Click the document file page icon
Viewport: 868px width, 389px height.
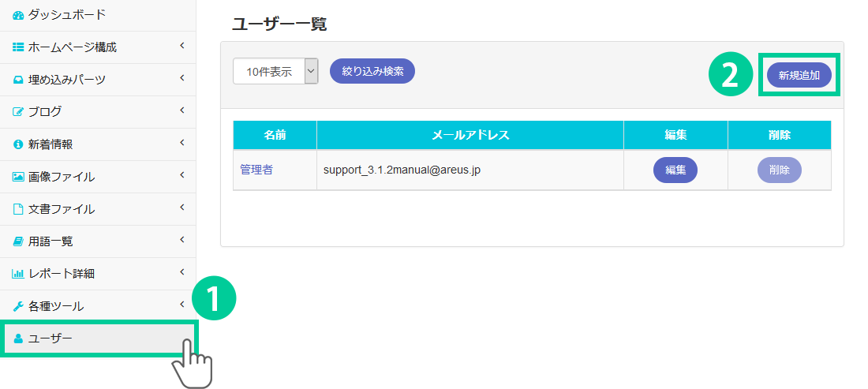[18, 209]
